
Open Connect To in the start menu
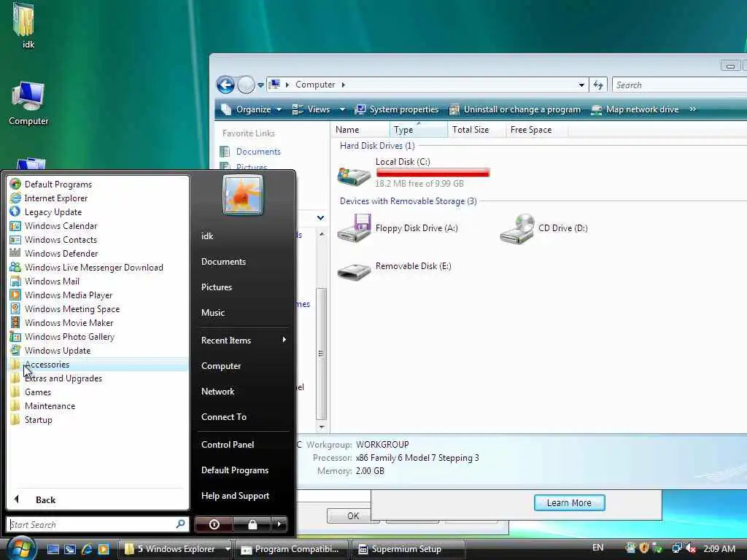pos(224,416)
